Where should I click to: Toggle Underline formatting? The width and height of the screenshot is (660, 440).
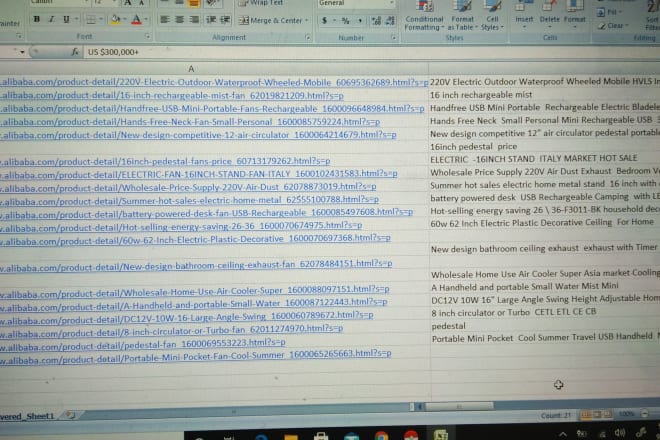[66, 19]
